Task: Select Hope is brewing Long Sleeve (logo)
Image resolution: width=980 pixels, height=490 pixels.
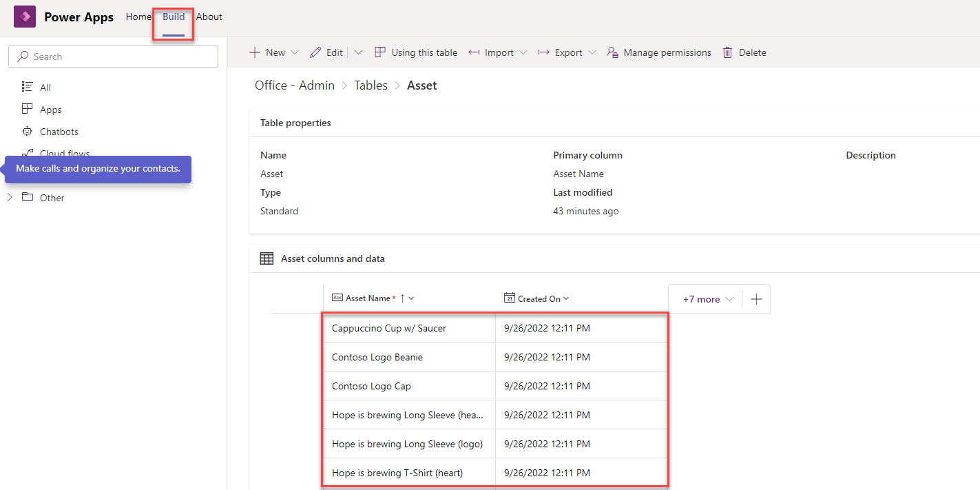Action: [409, 444]
